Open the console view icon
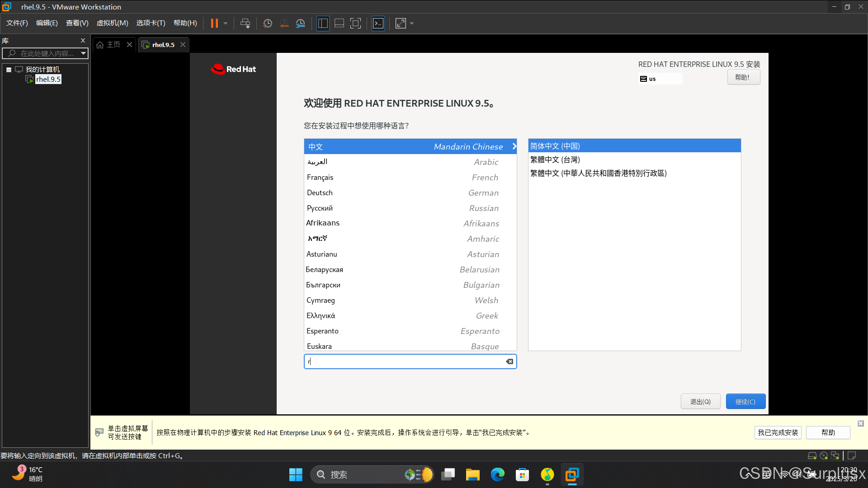The width and height of the screenshot is (868, 488). point(378,23)
